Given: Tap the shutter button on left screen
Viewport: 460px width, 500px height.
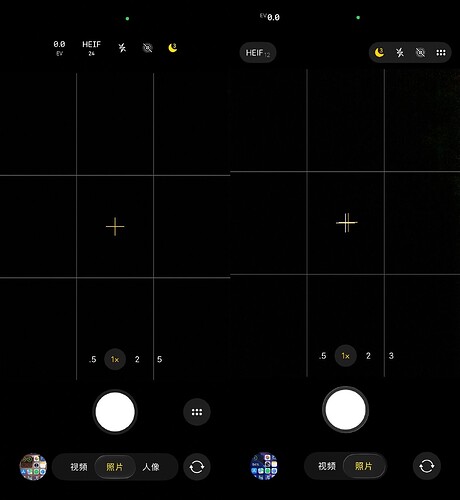Looking at the screenshot, I should pyautogui.click(x=115, y=412).
